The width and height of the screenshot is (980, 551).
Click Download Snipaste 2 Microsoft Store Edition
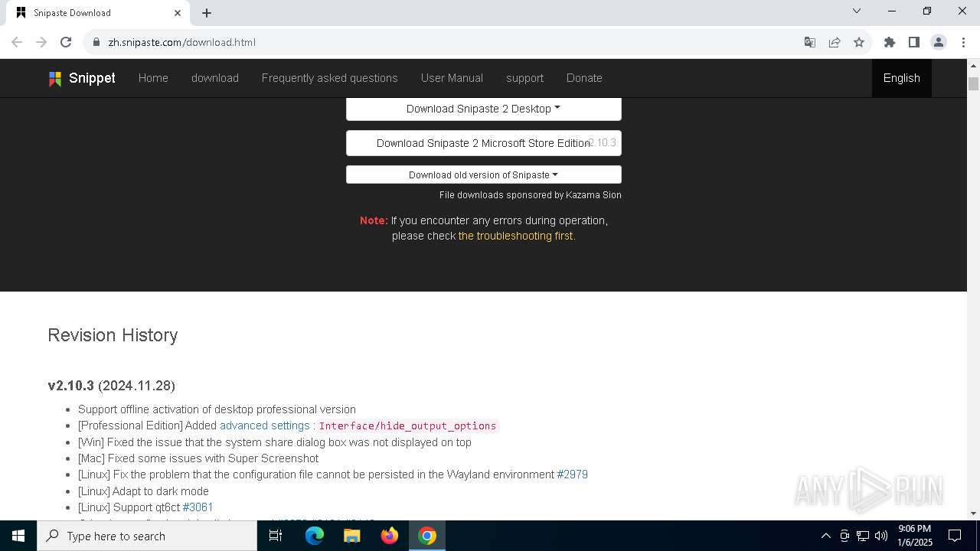[484, 143]
